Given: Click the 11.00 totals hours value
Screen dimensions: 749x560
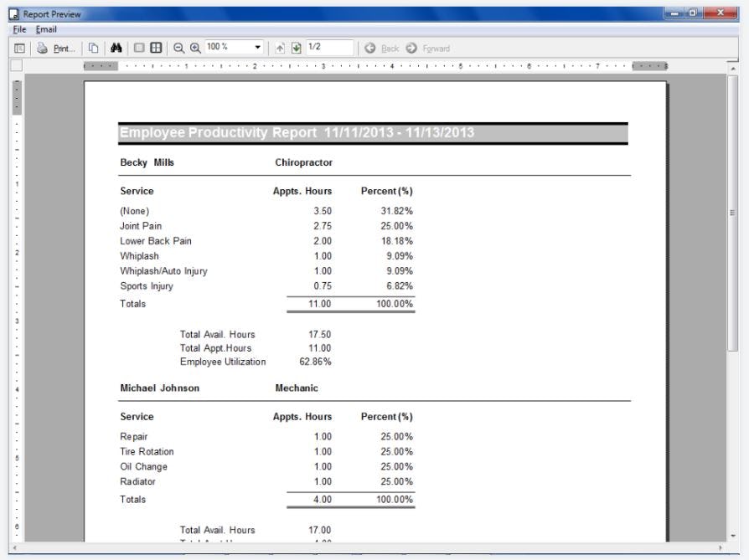Looking at the screenshot, I should (x=319, y=304).
